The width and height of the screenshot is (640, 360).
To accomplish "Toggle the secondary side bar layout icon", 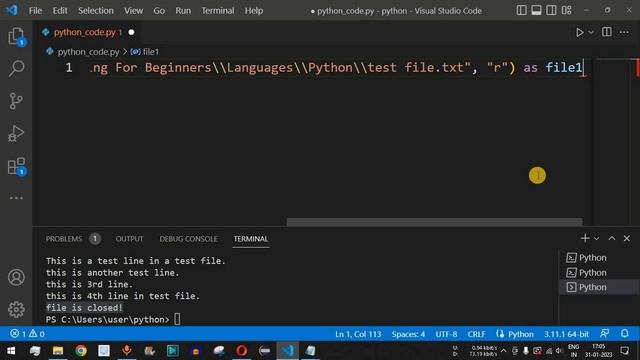I will pos(551,10).
